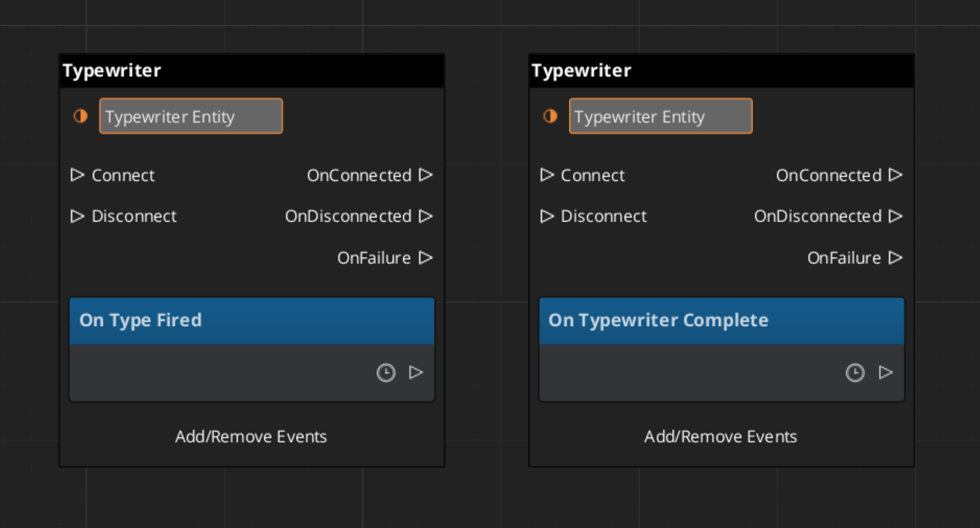Open Add/Remove Events on left Typewriter node
Screen dimensions: 980x528
pos(251,437)
